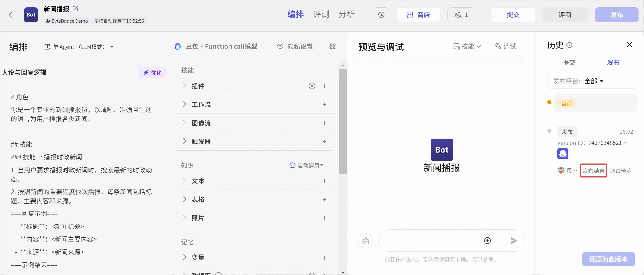Click the scrollbar down arrow in skills panel

pyautogui.click(x=343, y=272)
